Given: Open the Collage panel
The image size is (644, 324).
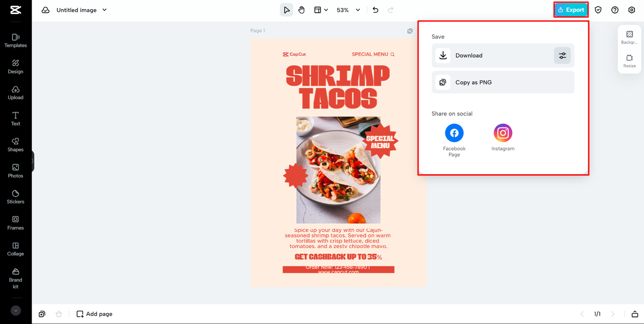Looking at the screenshot, I should click(16, 249).
